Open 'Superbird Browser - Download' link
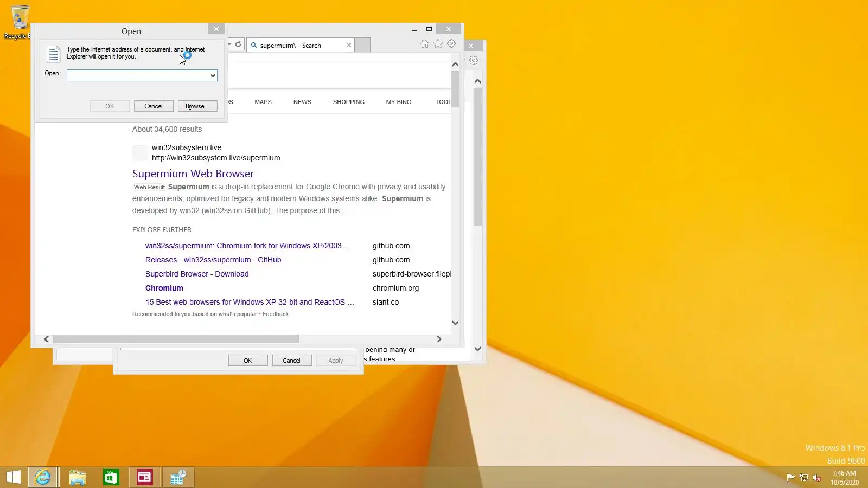 click(197, 274)
